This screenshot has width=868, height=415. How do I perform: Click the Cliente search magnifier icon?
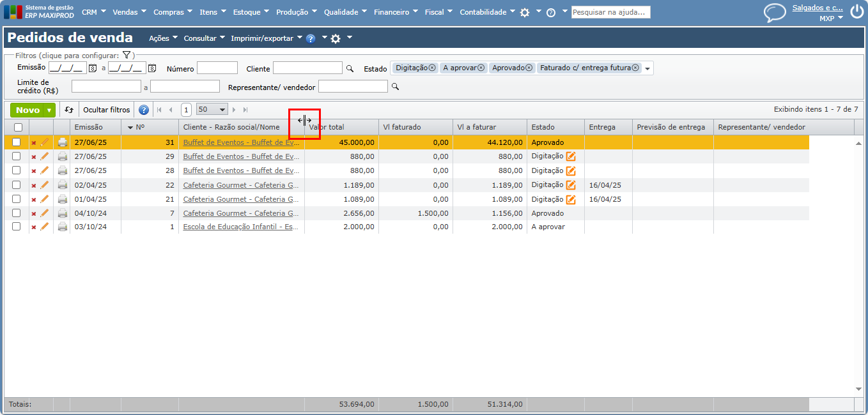350,68
